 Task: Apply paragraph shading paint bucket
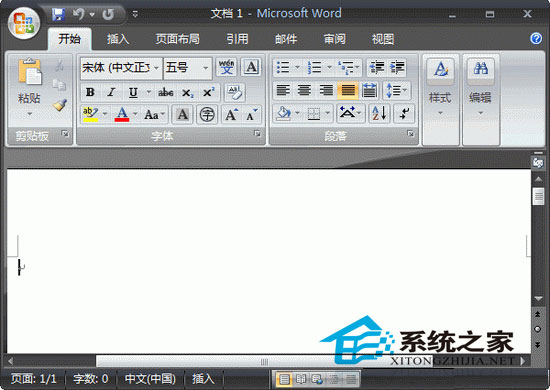[283, 113]
